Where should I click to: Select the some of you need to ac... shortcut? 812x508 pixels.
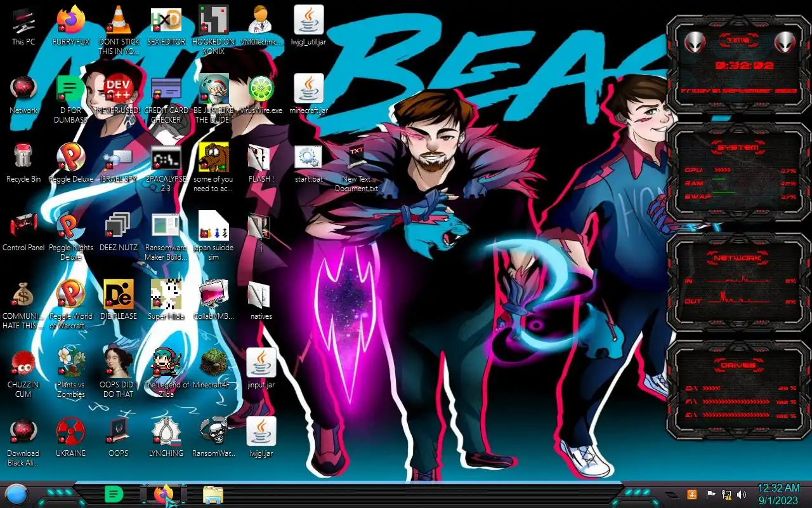(214, 168)
